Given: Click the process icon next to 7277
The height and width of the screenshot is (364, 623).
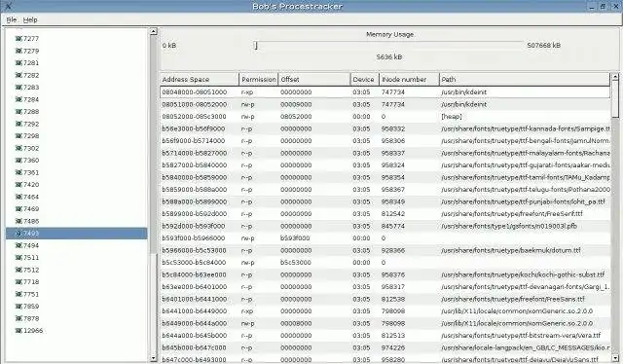Looking at the screenshot, I should pos(18,39).
